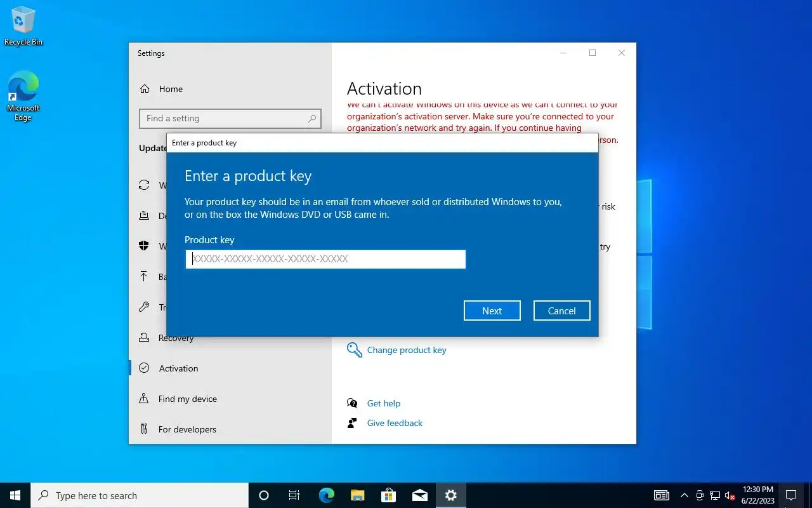
Task: Click the Find my device person icon
Action: [x=144, y=399]
